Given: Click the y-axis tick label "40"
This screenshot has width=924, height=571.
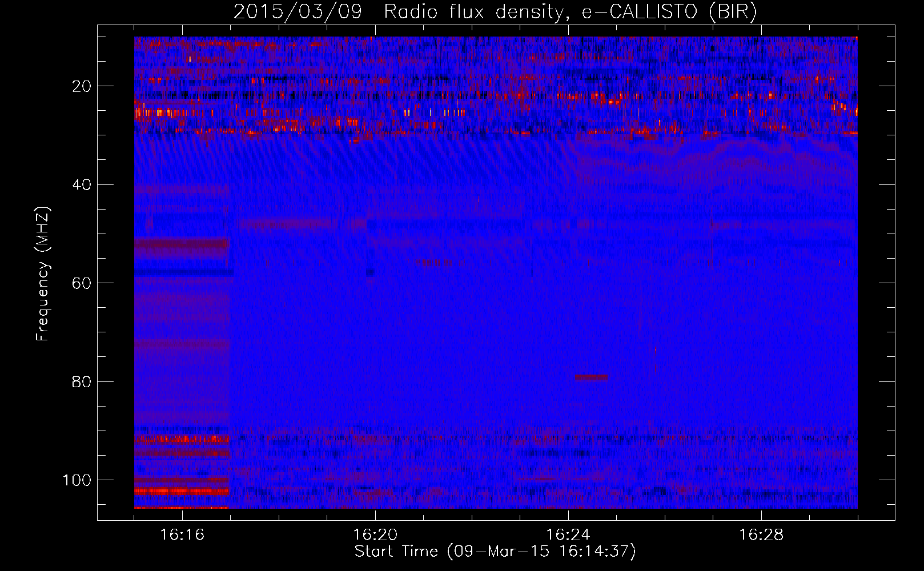Looking at the screenshot, I should tap(82, 185).
